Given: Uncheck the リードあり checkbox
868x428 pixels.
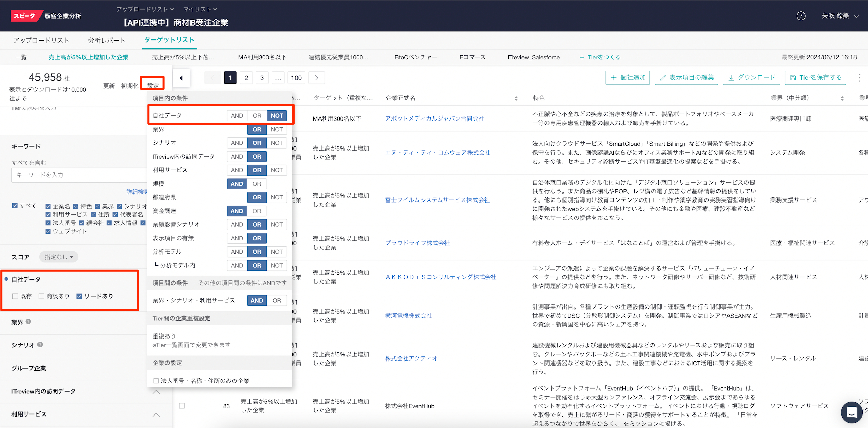Looking at the screenshot, I should point(79,296).
